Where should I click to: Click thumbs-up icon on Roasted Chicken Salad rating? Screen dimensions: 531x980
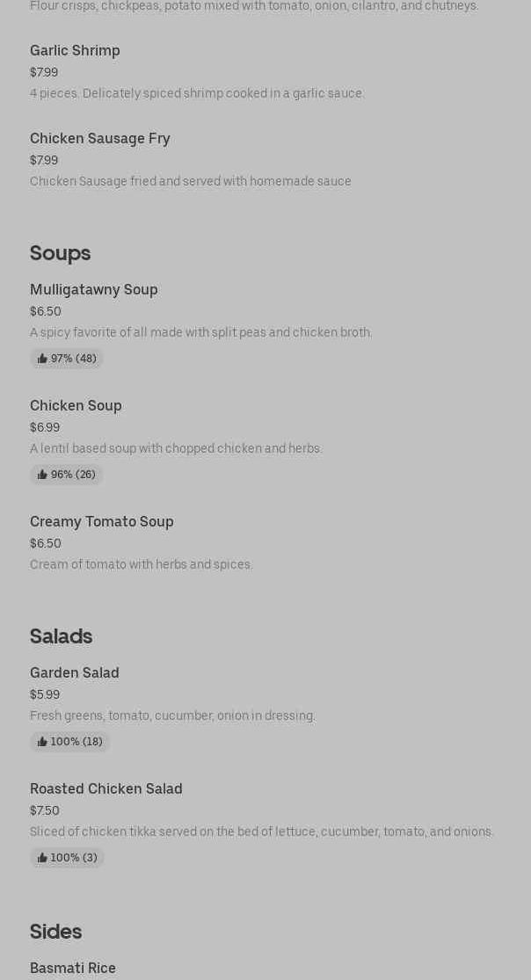(42, 858)
